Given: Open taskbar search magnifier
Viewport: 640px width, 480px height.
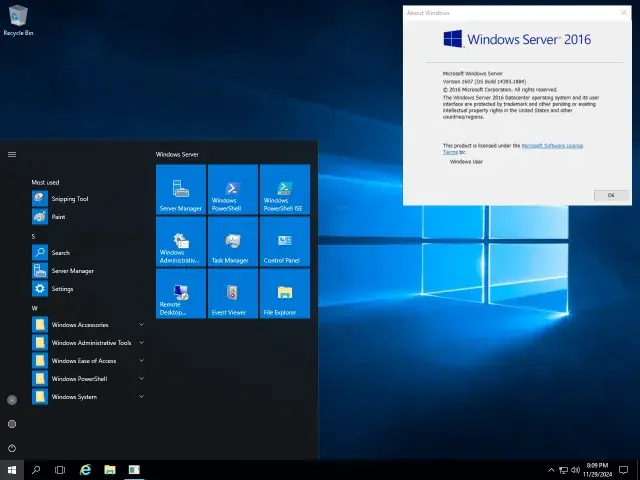Looking at the screenshot, I should (x=36, y=470).
